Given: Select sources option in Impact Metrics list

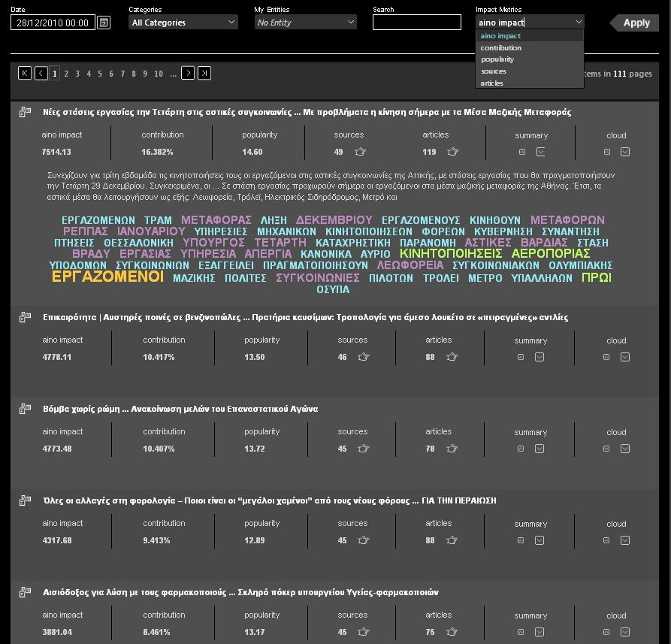Looking at the screenshot, I should click(x=530, y=71).
